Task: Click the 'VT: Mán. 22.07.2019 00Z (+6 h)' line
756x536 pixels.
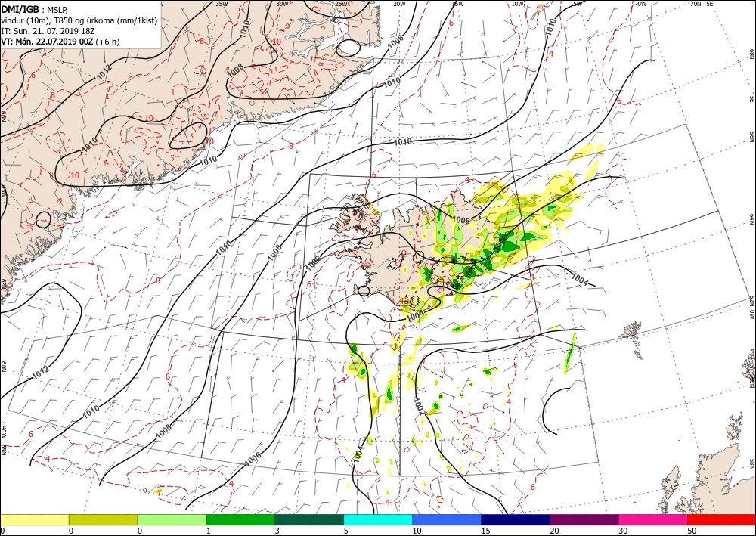Action: click(60, 42)
